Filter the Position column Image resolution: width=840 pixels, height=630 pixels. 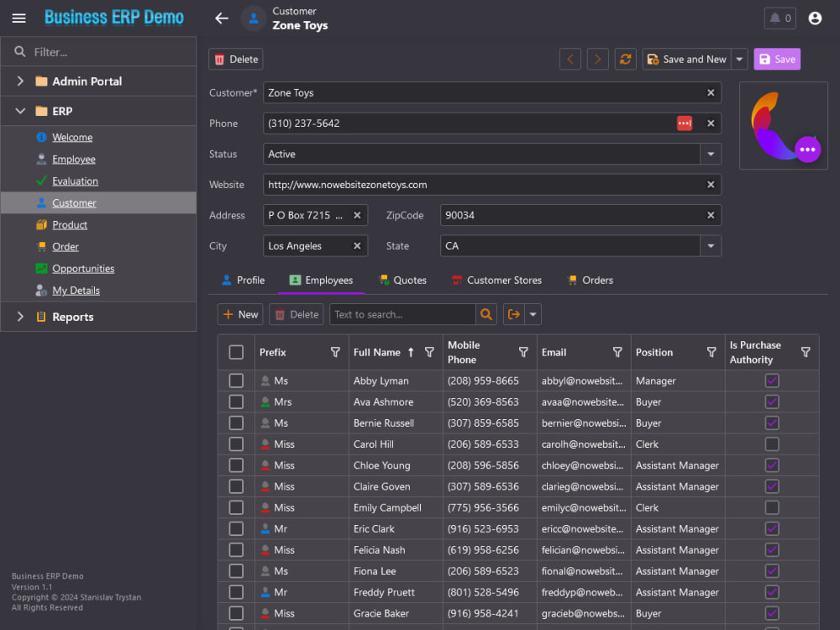(x=711, y=352)
